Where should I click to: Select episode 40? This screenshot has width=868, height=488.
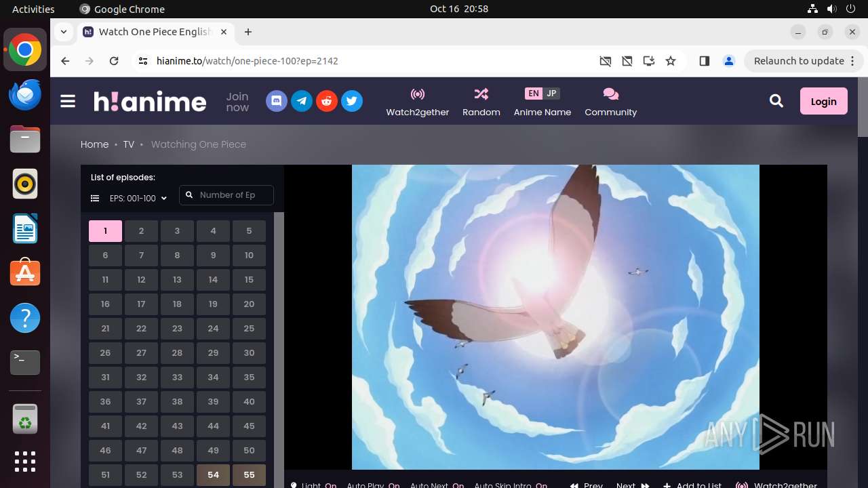249,402
